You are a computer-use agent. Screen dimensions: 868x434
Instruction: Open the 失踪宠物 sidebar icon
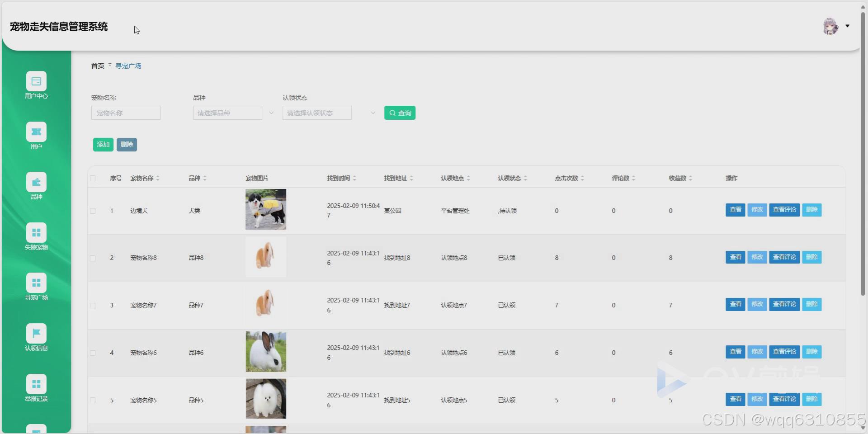36,233
